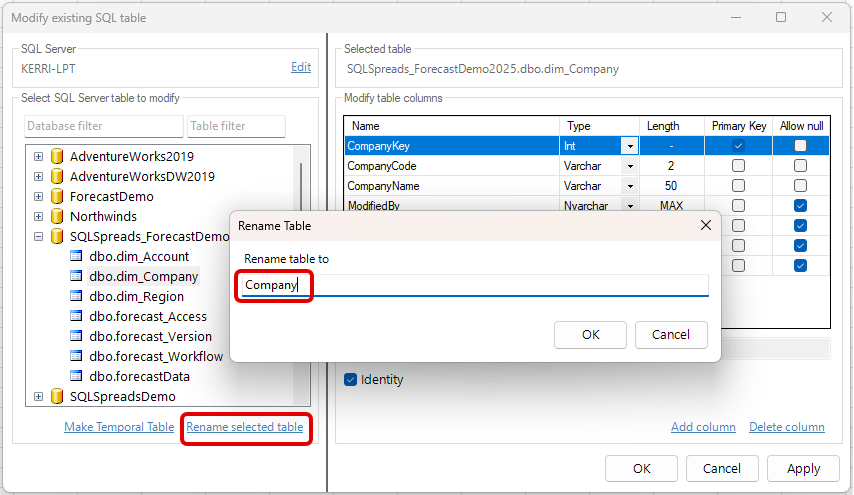Image resolution: width=854 pixels, height=495 pixels.
Task: Select dbo.forecast_Workflow in the tree
Action: click(156, 356)
